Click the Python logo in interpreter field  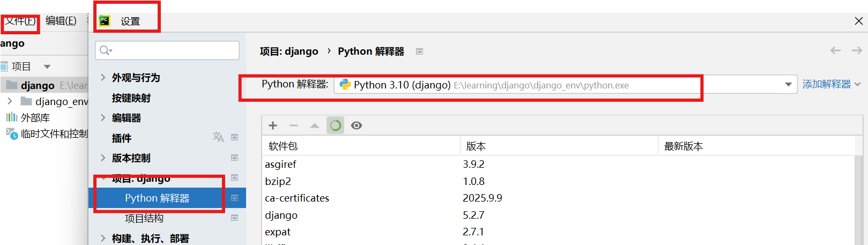click(345, 85)
